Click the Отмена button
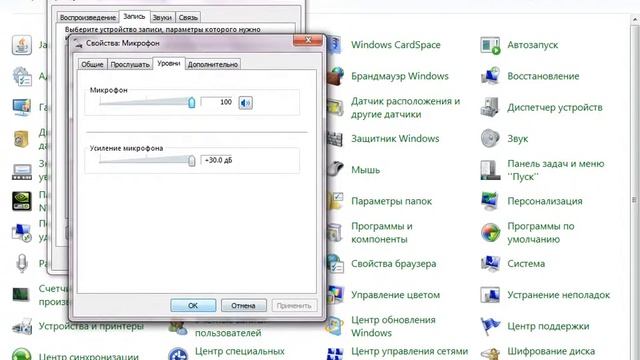 pyautogui.click(x=243, y=305)
